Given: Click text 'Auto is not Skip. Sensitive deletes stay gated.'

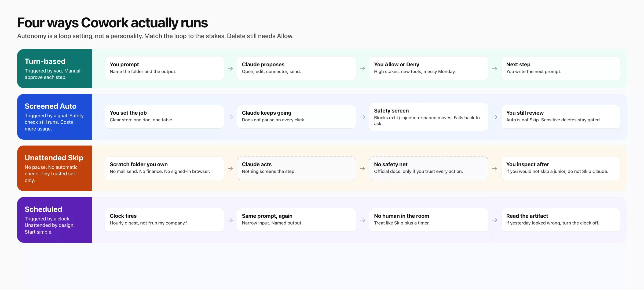Looking at the screenshot, I should tap(554, 120).
